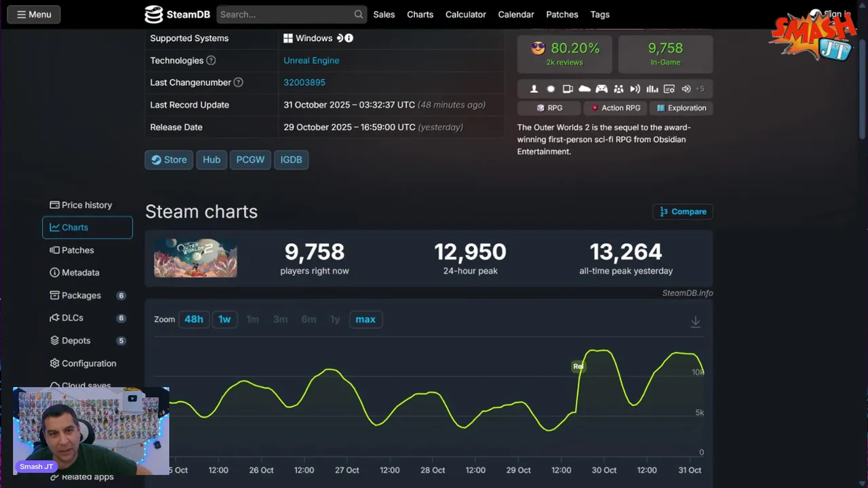Image resolution: width=868 pixels, height=488 pixels.
Task: Open the Unreal Engine technology link
Action: point(311,60)
